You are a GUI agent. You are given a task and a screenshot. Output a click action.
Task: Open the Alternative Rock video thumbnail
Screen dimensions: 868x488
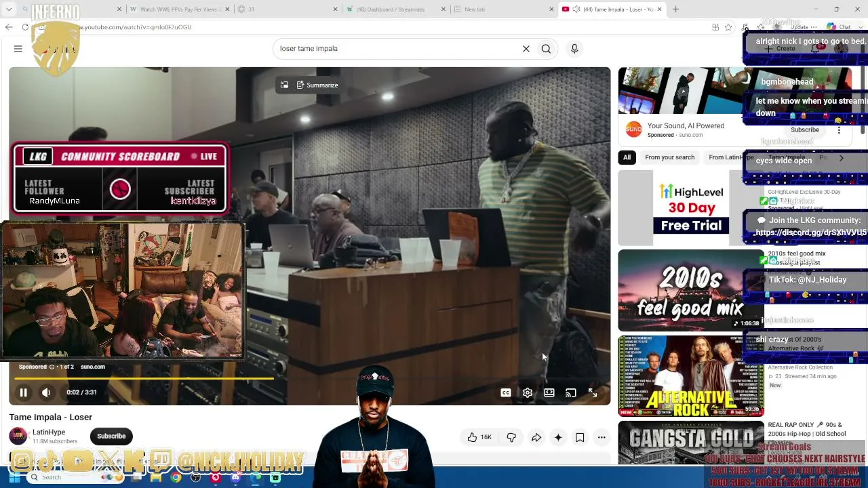(690, 375)
